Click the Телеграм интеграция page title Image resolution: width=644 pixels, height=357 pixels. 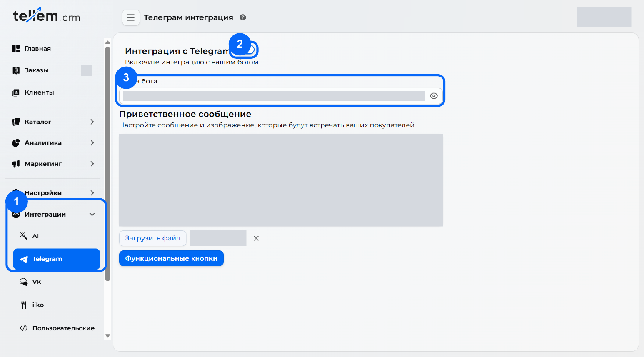click(188, 17)
